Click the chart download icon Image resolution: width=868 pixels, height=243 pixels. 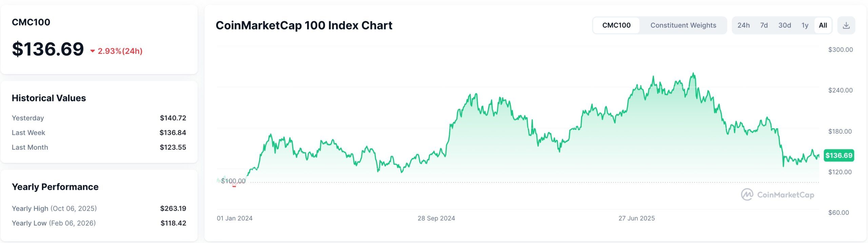pyautogui.click(x=847, y=25)
